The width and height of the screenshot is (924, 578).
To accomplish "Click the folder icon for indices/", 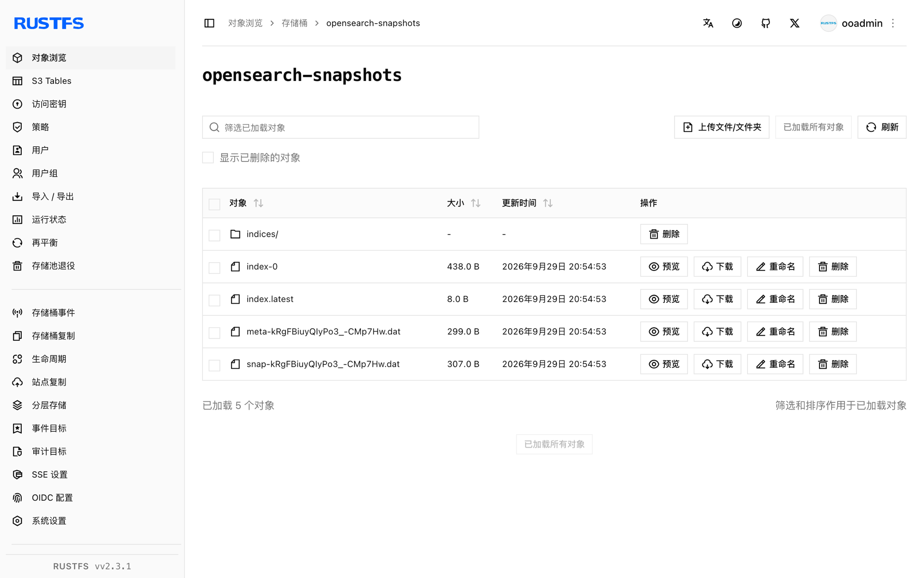I will pyautogui.click(x=235, y=234).
